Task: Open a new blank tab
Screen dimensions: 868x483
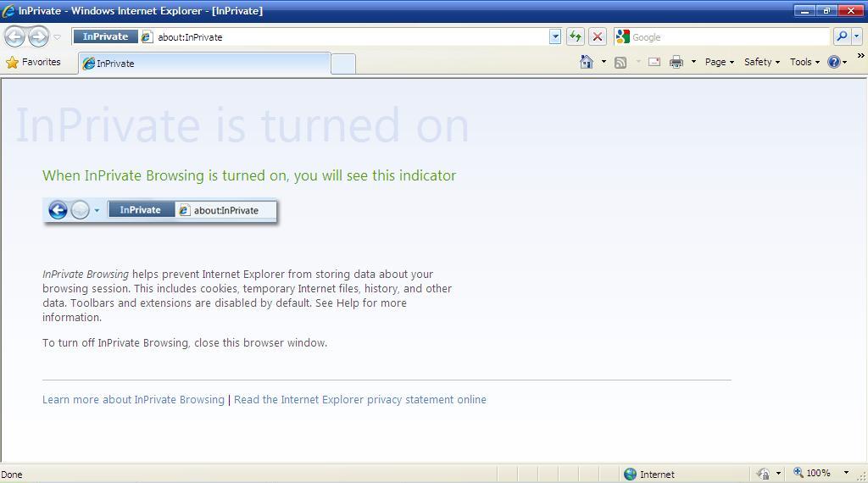Action: (x=343, y=64)
